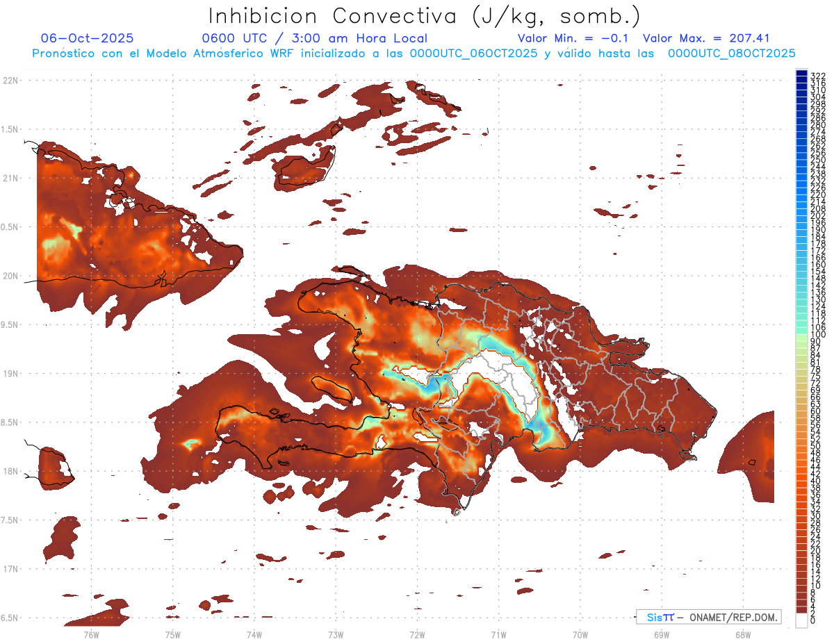Click the 18N latitude axis label
This screenshot has height=644, width=834.
click(x=10, y=471)
